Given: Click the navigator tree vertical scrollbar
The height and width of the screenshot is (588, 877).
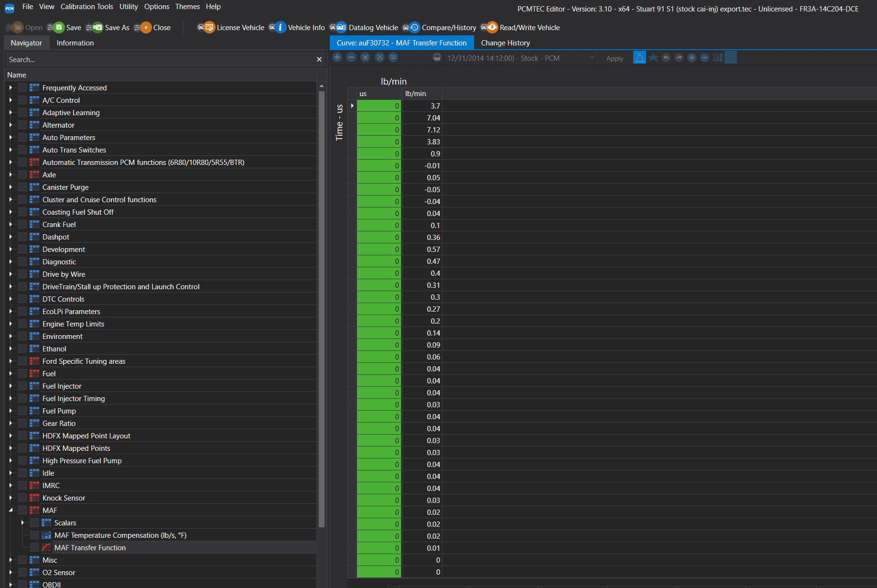Looking at the screenshot, I should coord(322,306).
